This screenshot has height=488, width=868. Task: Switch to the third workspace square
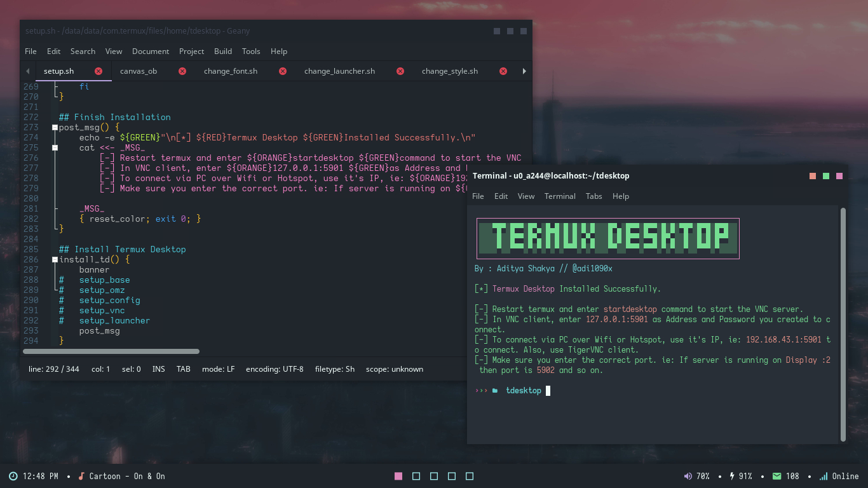[434, 476]
